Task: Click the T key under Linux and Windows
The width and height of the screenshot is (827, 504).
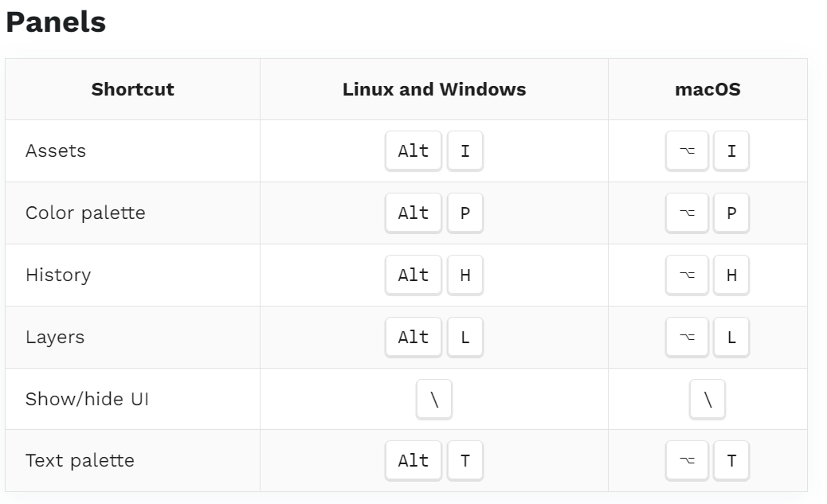Action: tap(465, 461)
